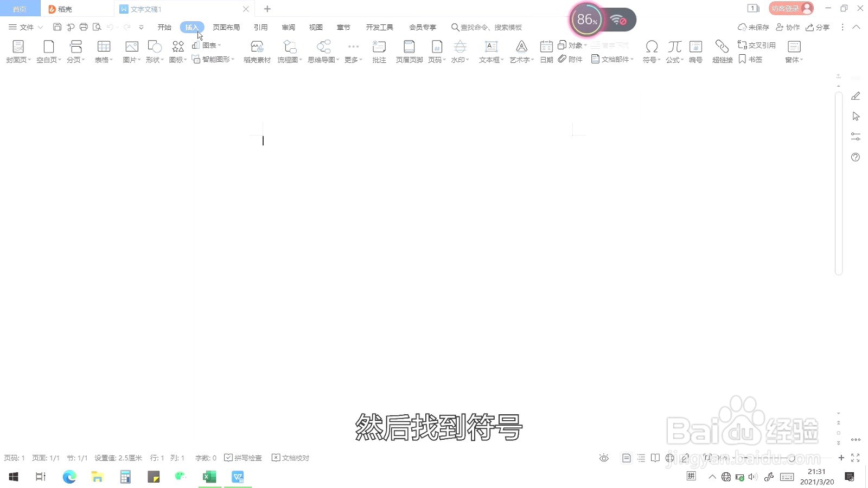The image size is (868, 488).
Task: Click the 分页 page break icon
Action: [x=76, y=47]
